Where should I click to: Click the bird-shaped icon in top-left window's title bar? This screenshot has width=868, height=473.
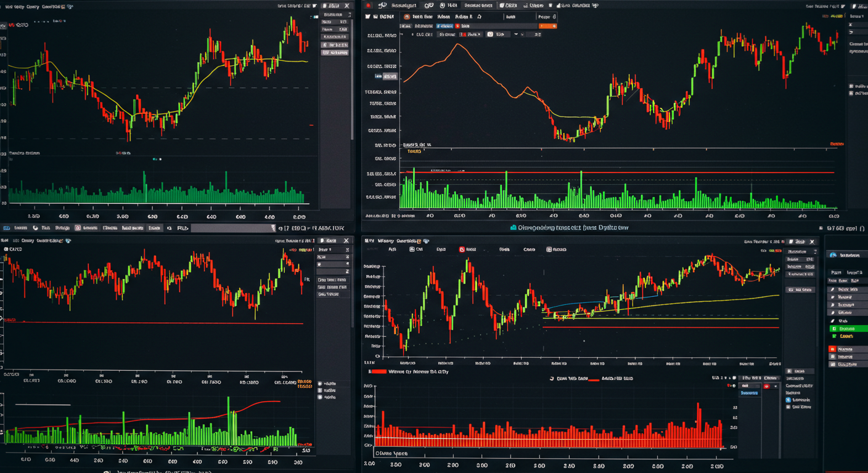click(314, 6)
